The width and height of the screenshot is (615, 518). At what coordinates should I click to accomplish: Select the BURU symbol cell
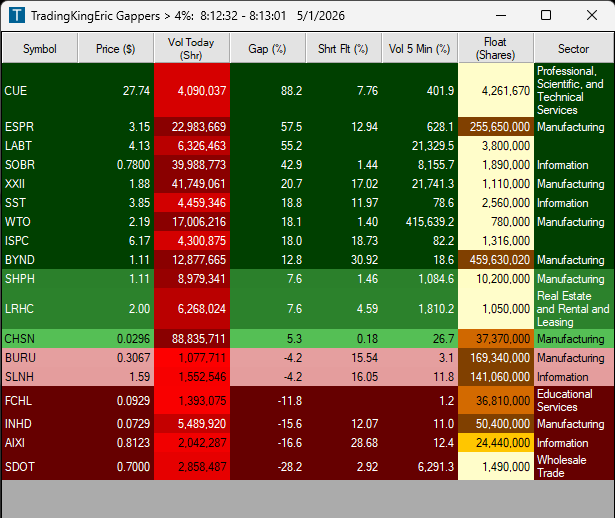coord(40,358)
